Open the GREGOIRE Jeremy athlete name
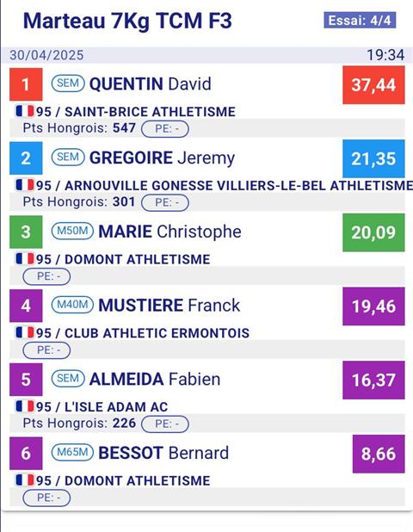The image size is (413, 532). coord(162,158)
